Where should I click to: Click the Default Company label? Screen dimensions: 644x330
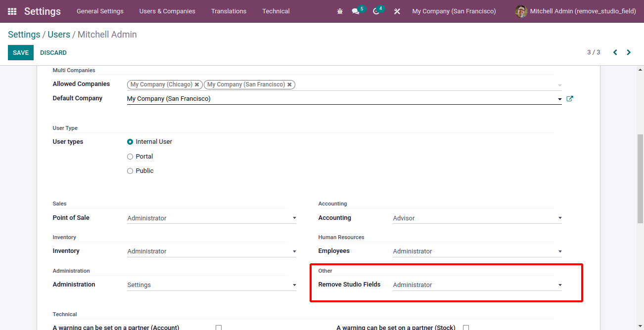(x=78, y=98)
